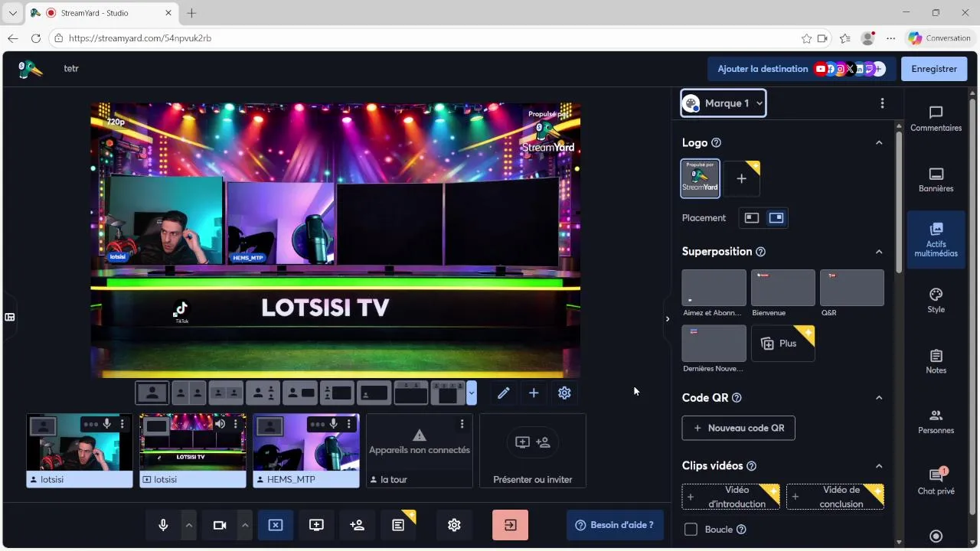Click help icon next to Code QR
The height and width of the screenshot is (551, 980).
tap(737, 398)
